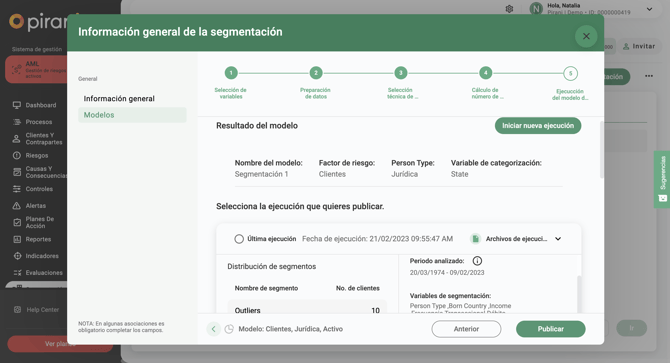Image resolution: width=670 pixels, height=363 pixels.
Task: Click the Anterior button
Action: coord(466,329)
